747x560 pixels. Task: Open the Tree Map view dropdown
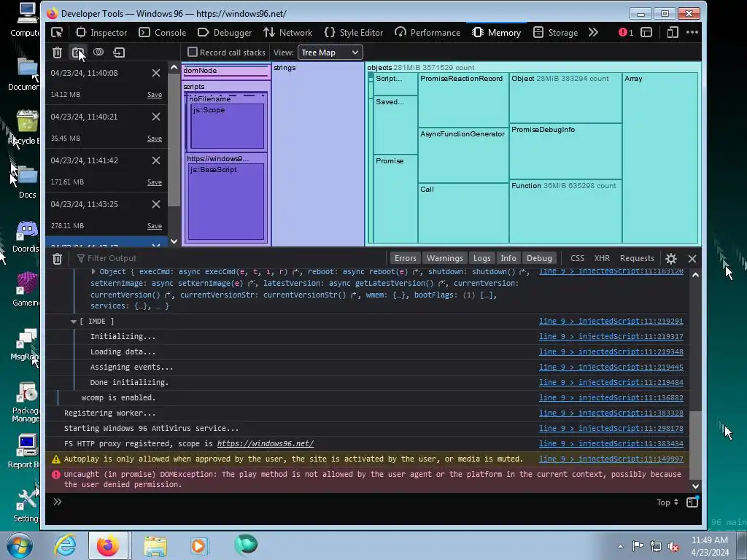(330, 52)
